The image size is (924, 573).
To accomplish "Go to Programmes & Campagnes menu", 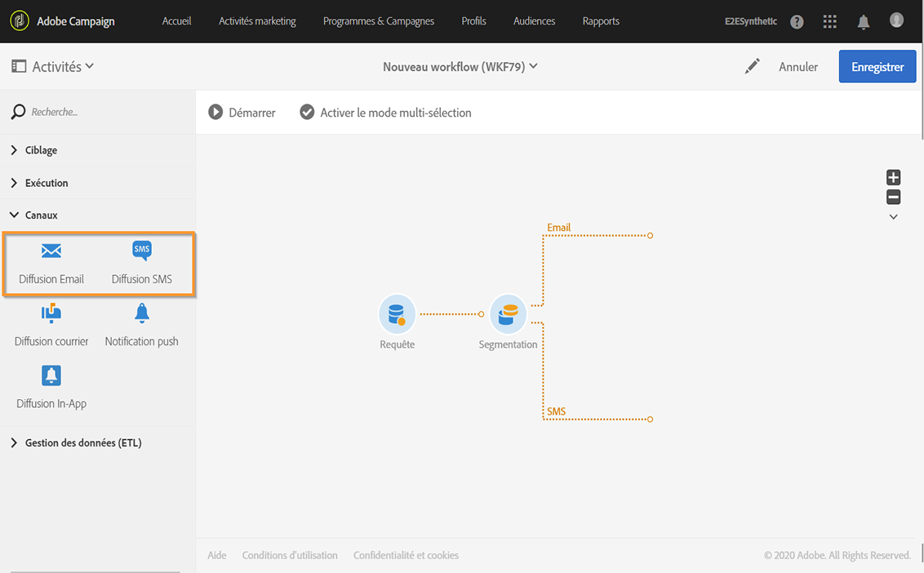I will (x=379, y=21).
